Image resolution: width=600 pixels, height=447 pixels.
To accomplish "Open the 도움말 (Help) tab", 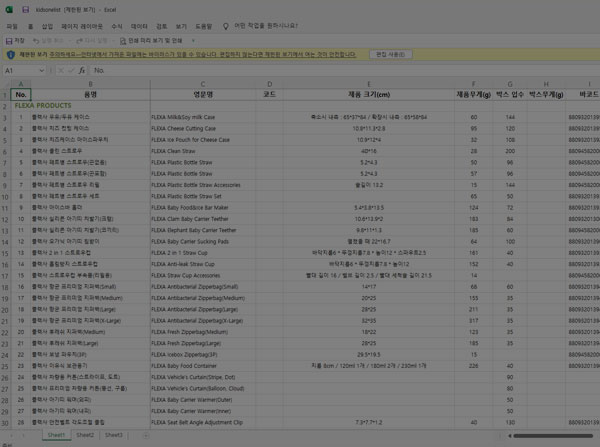I will point(204,26).
